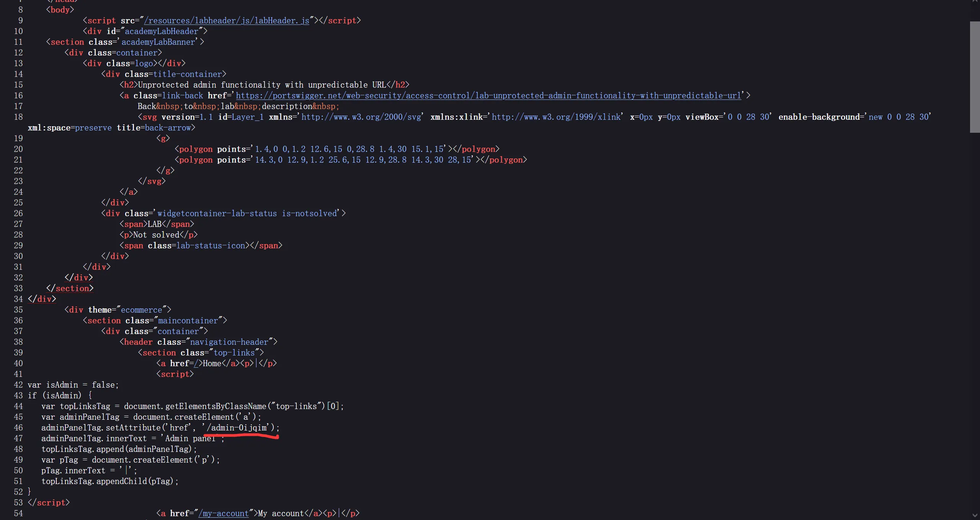
Task: Open the portswigger.net lab description URL
Action: (488, 95)
